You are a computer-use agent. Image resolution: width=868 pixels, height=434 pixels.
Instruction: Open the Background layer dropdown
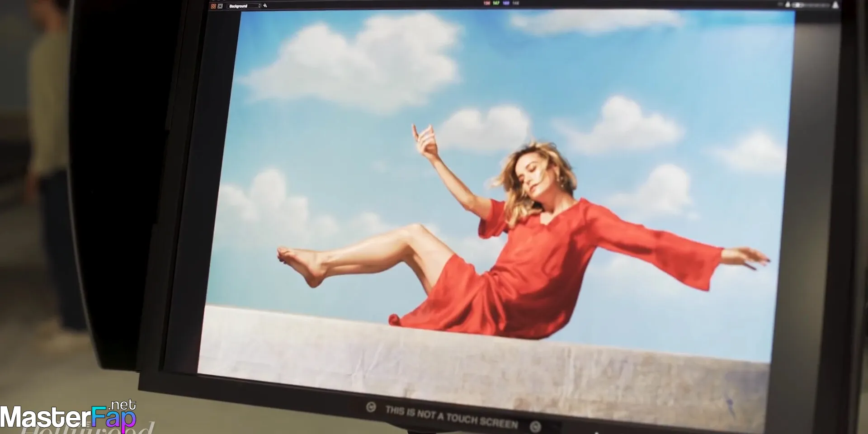click(x=245, y=6)
